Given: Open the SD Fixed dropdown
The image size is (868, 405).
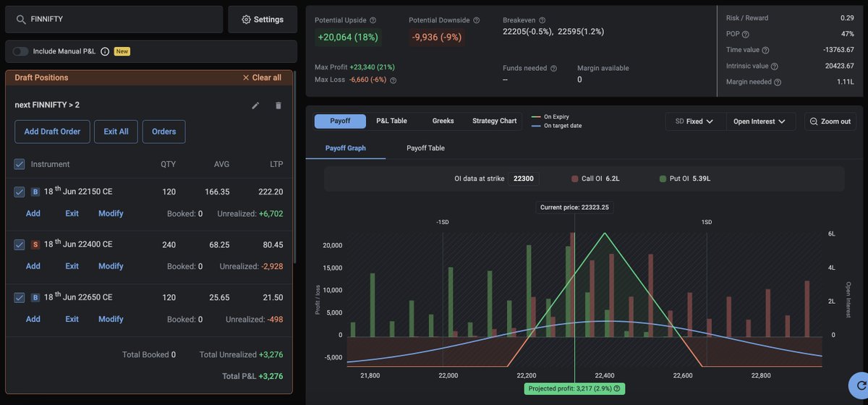Looking at the screenshot, I should [694, 121].
